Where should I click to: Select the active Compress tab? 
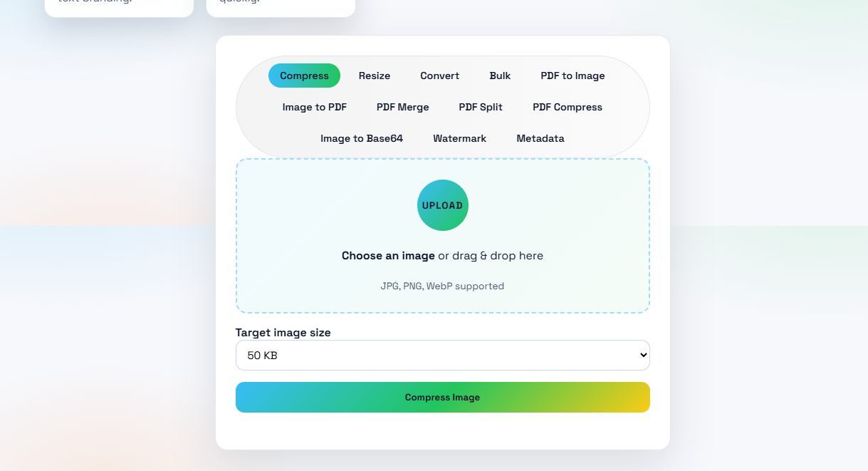(x=304, y=76)
